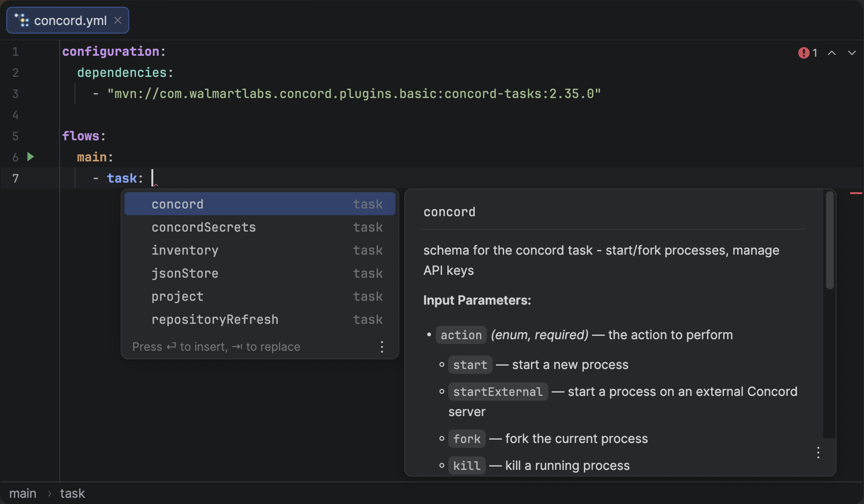Open documentation popup more options menu

[x=818, y=453]
